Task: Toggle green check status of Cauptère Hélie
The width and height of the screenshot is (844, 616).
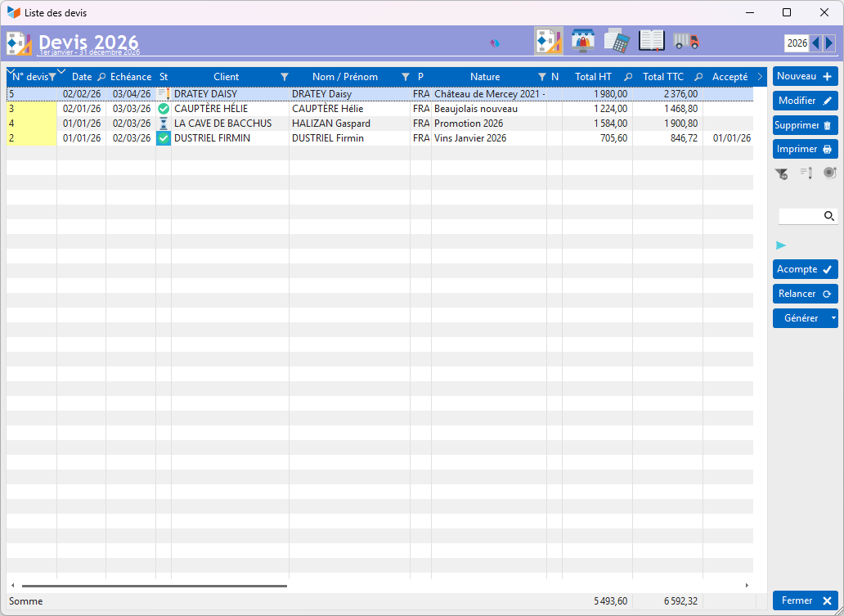Action: pos(164,109)
